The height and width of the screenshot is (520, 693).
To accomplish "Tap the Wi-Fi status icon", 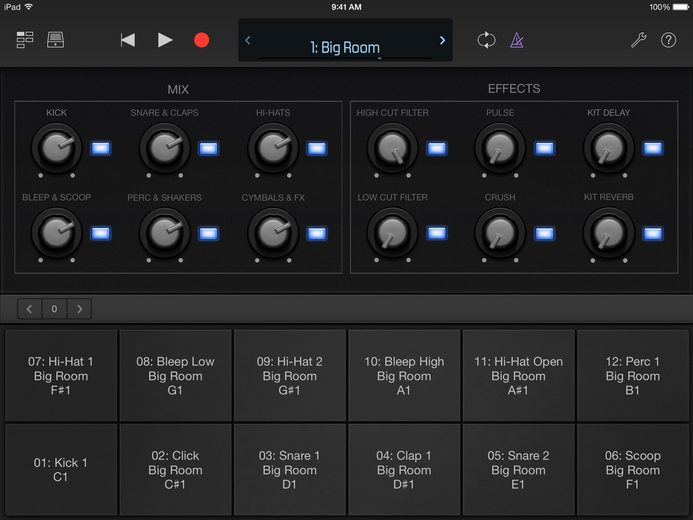I will (29, 7).
